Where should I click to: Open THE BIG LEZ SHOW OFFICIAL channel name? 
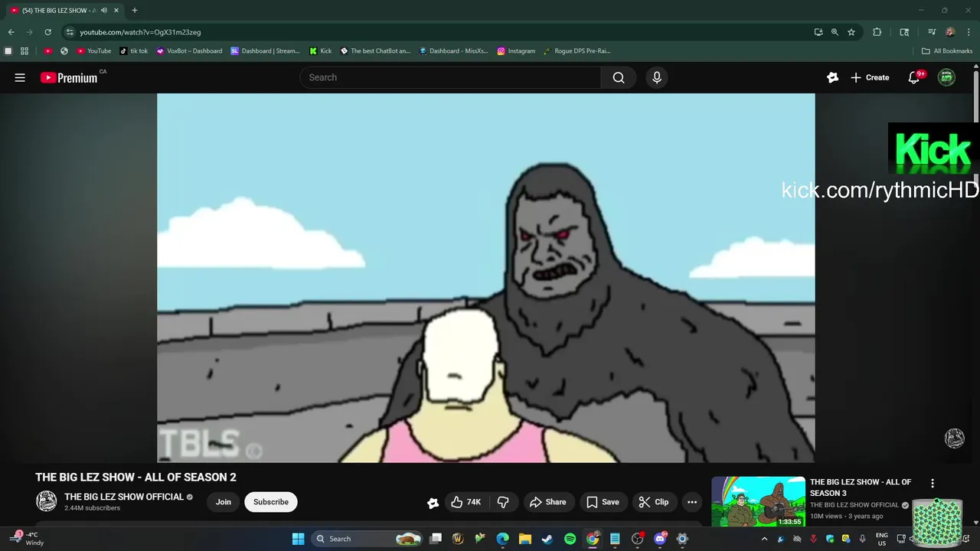[x=124, y=497]
